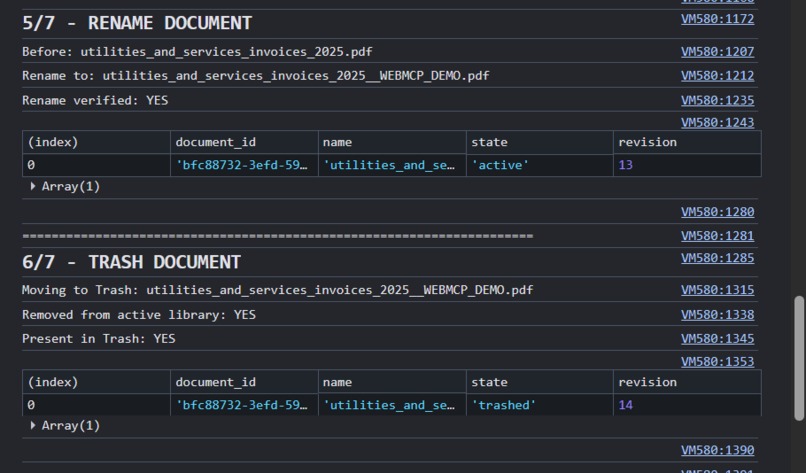Click the 'Moving to Trash:' log line

coord(278,290)
